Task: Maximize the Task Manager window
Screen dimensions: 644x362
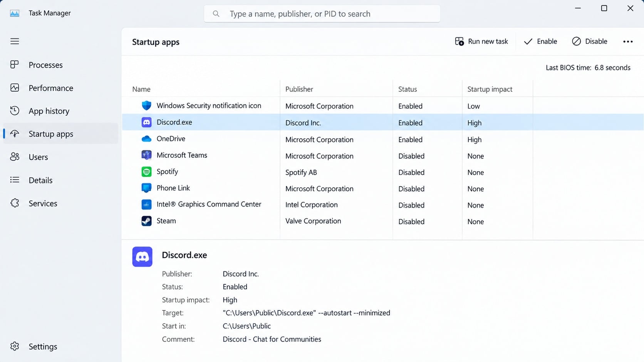Action: (x=604, y=8)
